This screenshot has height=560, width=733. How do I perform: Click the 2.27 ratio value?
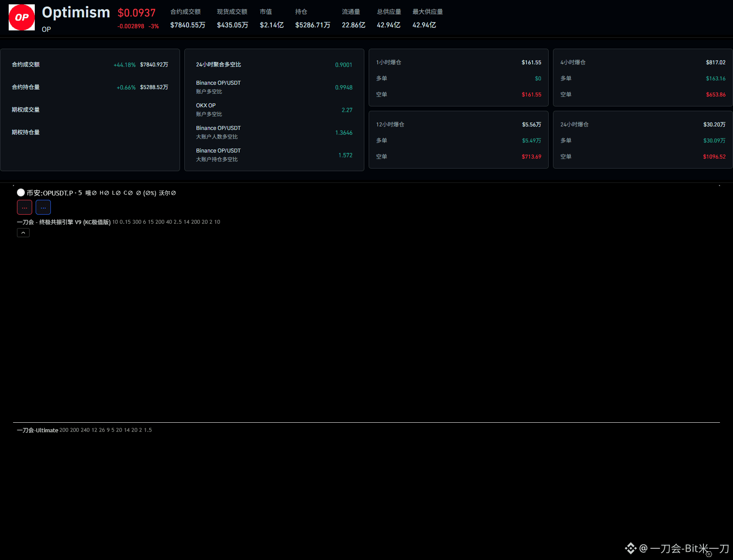coord(347,110)
